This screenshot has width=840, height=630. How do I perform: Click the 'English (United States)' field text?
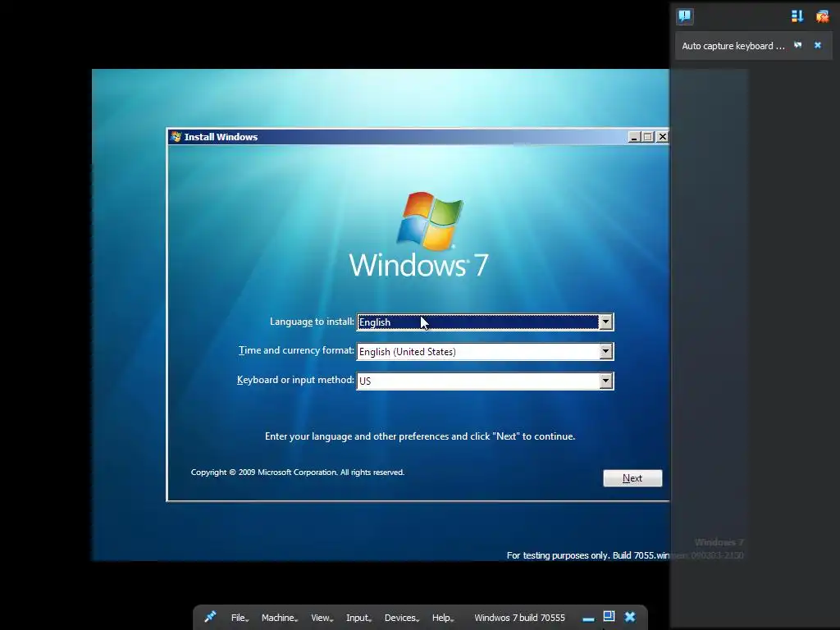(407, 352)
